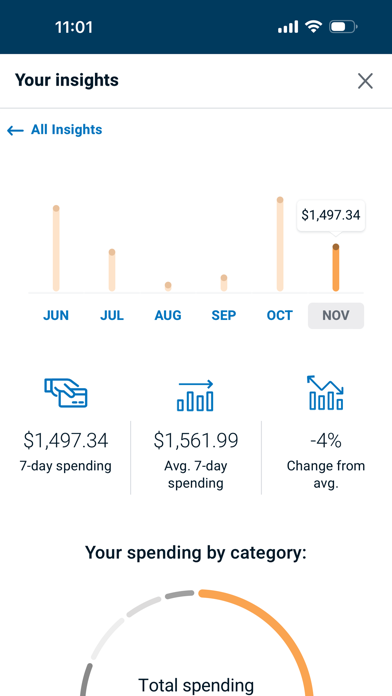Tap the average 7-day spending bar chart icon
Screen dimensions: 392x696
pos(195,395)
